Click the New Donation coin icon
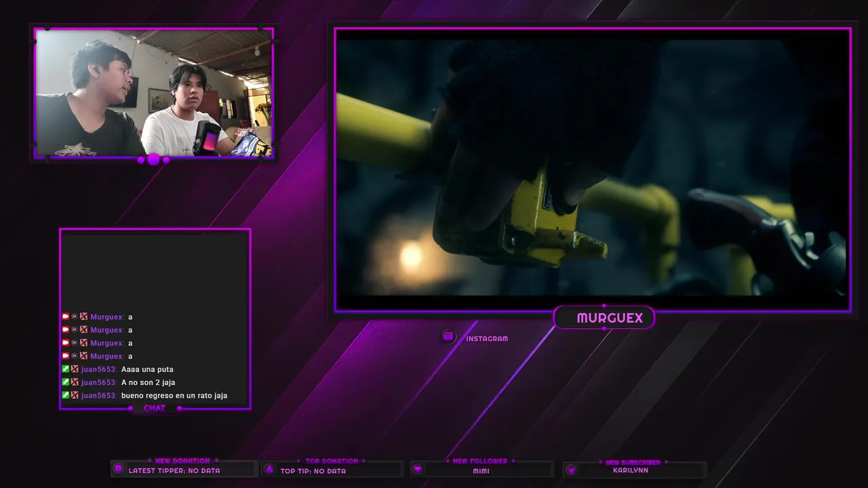 [119, 469]
